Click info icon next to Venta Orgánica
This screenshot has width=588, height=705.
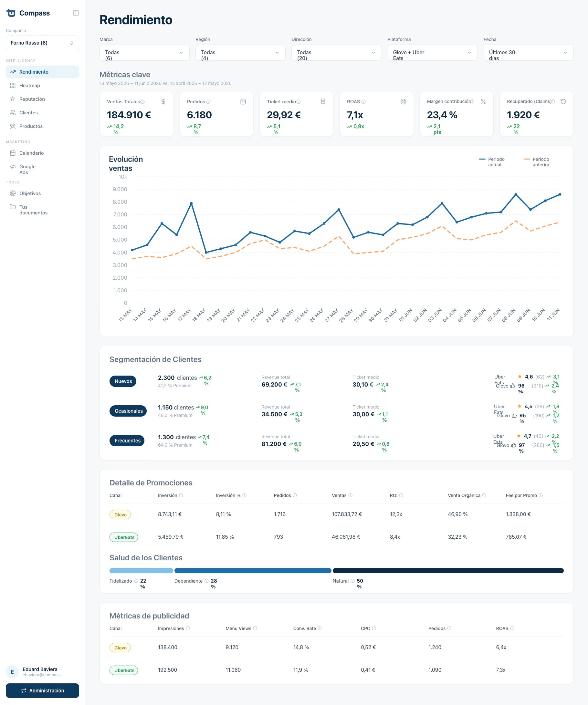click(x=484, y=495)
